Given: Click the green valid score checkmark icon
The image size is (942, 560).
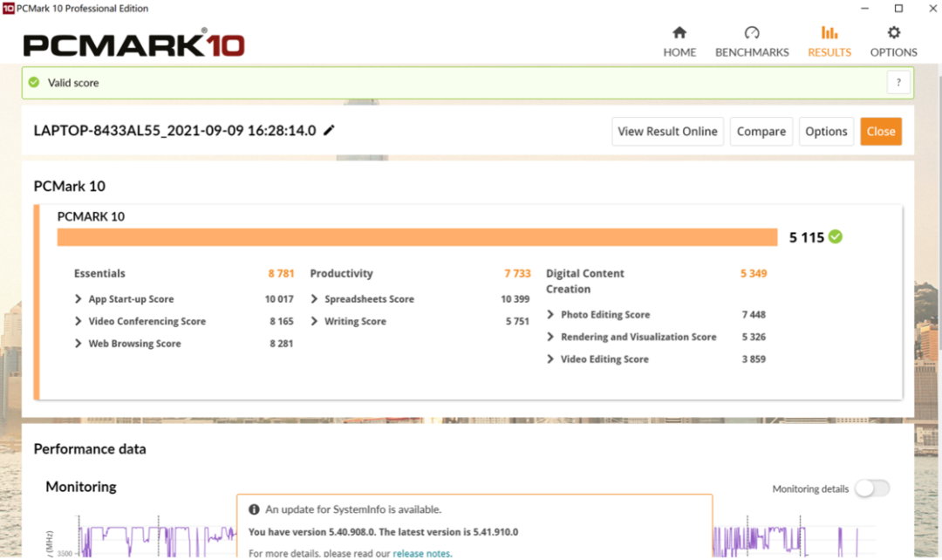Looking at the screenshot, I should [x=34, y=82].
